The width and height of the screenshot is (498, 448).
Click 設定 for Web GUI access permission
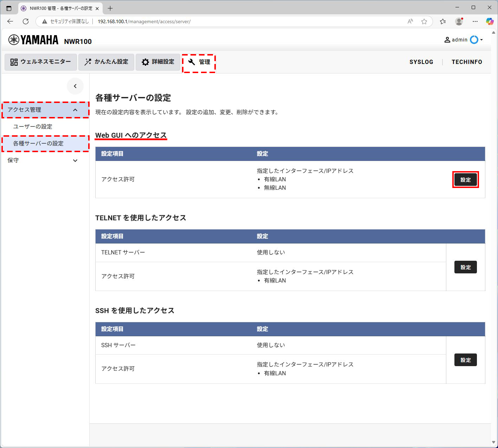[465, 179]
